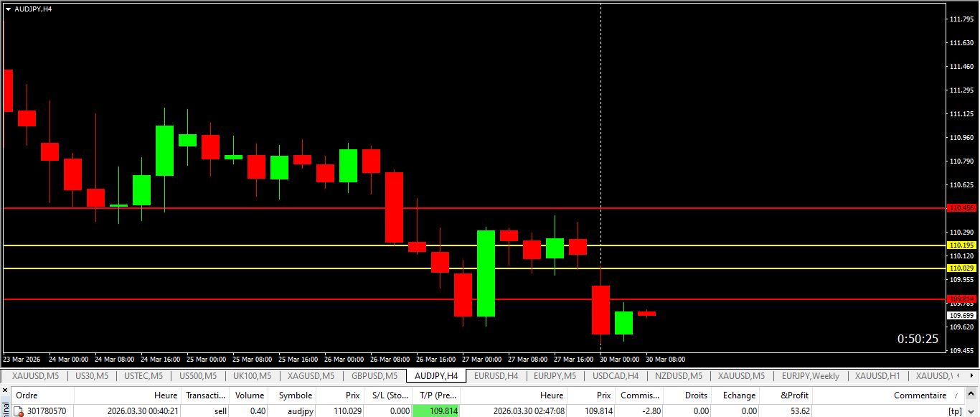Switch to the EURUSD,H4 chart tab
980x417 pixels.
click(496, 376)
